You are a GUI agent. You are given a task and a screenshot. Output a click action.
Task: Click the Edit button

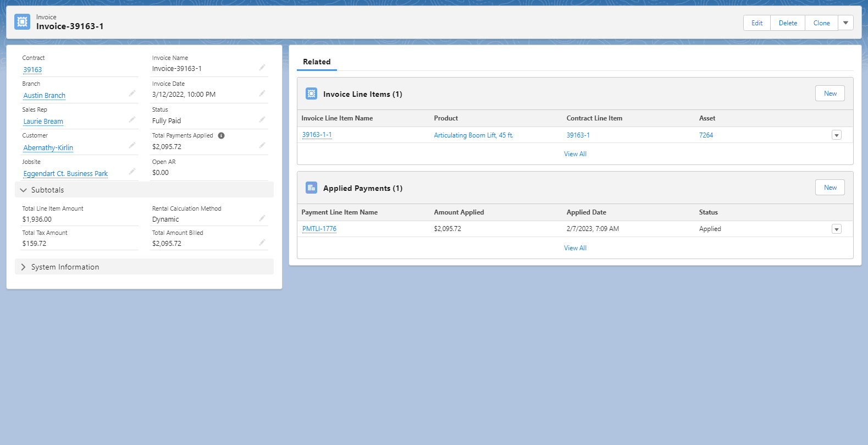click(x=757, y=23)
